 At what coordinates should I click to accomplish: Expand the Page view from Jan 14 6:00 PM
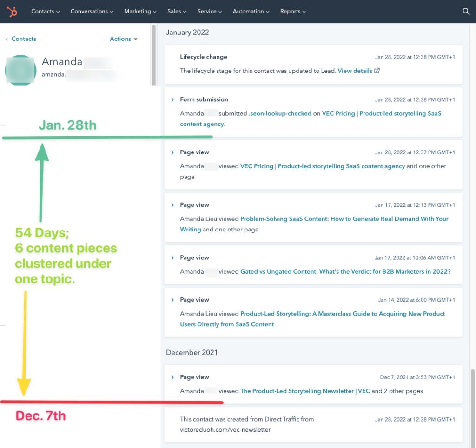[x=172, y=300]
